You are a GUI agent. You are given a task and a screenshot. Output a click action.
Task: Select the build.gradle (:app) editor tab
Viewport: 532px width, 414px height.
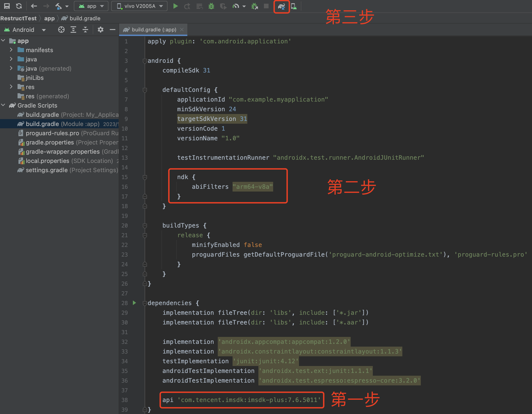153,30
